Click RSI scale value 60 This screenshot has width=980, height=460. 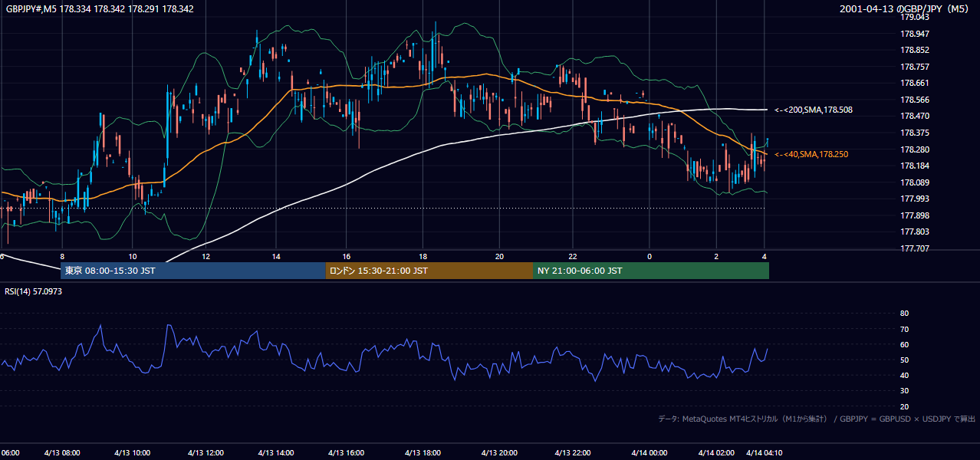click(x=904, y=344)
